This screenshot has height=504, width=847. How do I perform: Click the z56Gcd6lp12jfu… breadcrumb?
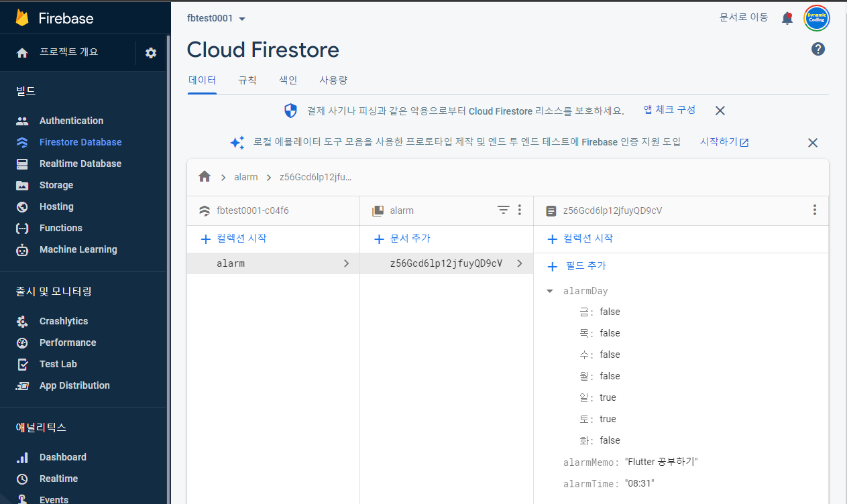click(x=315, y=177)
